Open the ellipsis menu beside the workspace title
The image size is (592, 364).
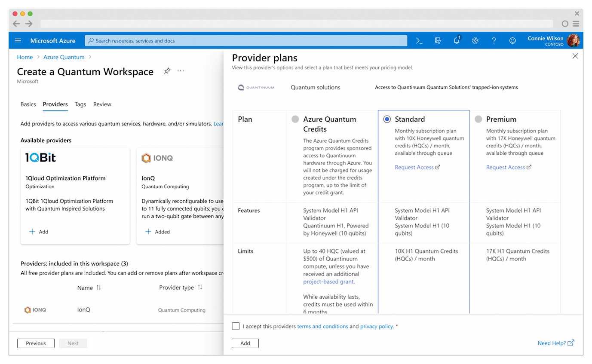coord(180,71)
